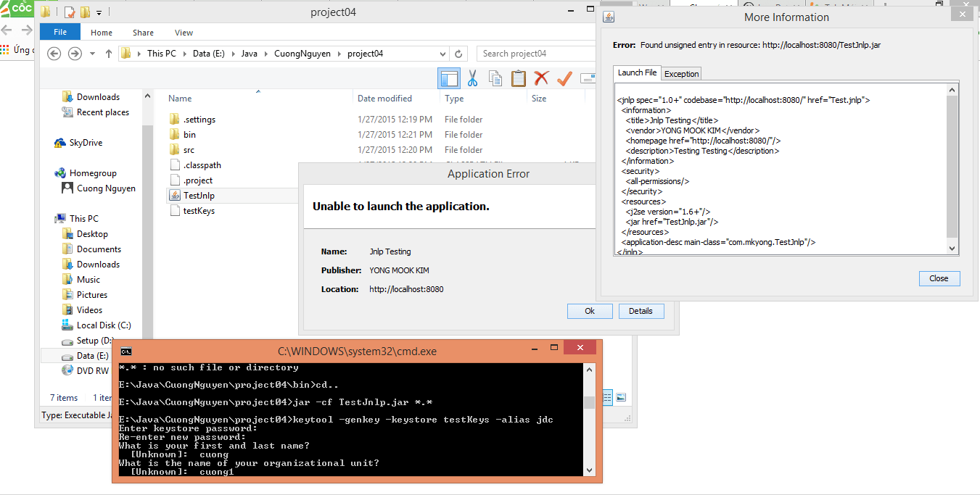Sort by the Name column header

click(180, 99)
